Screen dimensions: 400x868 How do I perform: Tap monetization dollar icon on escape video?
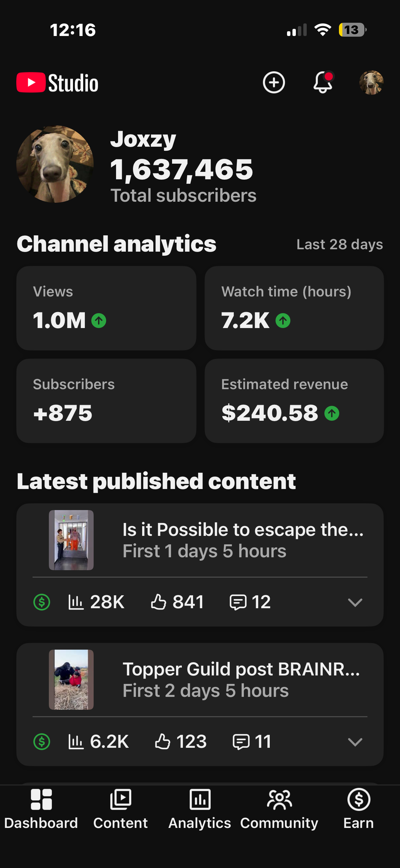[x=42, y=602]
